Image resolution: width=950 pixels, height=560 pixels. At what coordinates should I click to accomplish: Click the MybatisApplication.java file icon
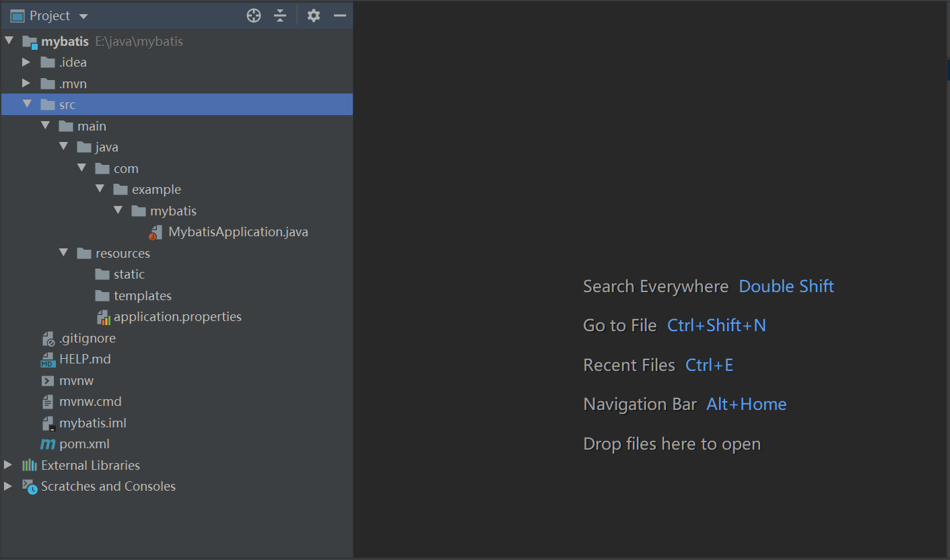pyautogui.click(x=156, y=232)
